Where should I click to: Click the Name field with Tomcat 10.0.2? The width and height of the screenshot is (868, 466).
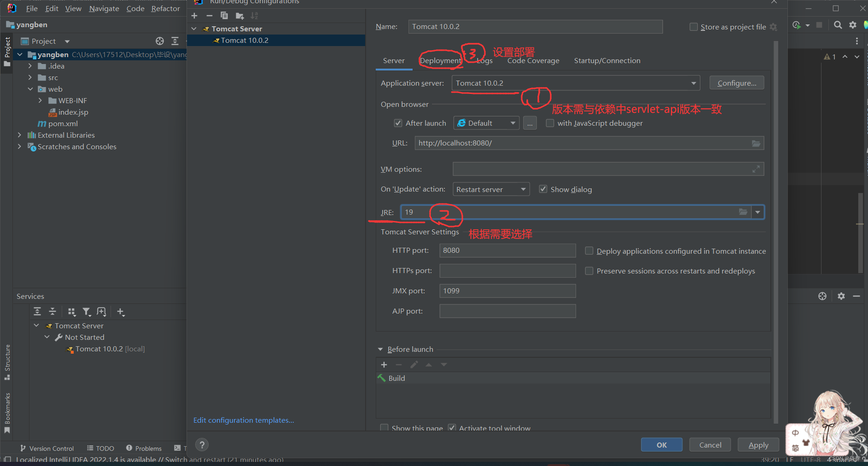click(536, 27)
